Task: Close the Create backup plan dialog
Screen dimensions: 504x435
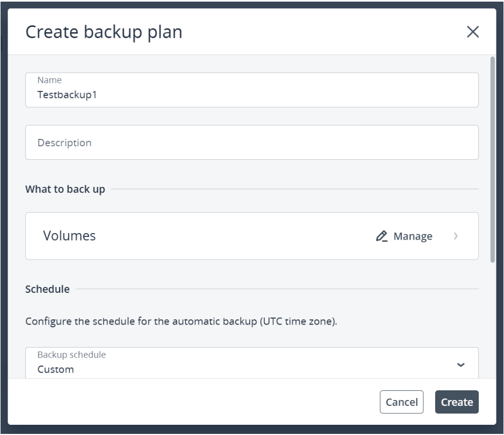Action: (472, 32)
